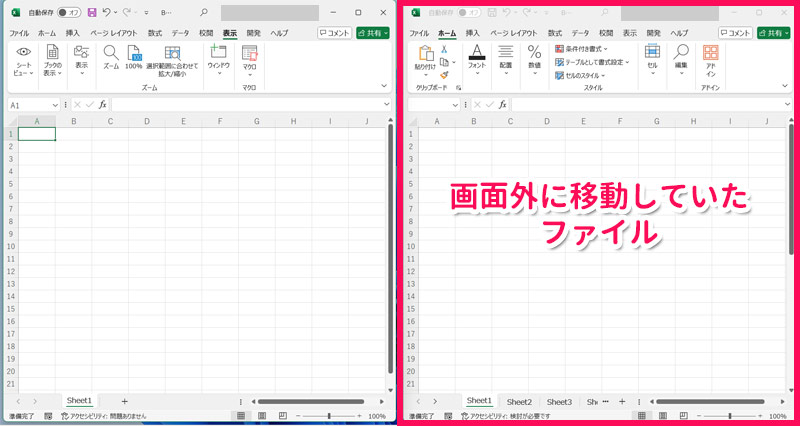Open Quick Access Toolbar customize arrow in left window
Image resolution: width=800 pixels, height=426 pixels.
146,12
